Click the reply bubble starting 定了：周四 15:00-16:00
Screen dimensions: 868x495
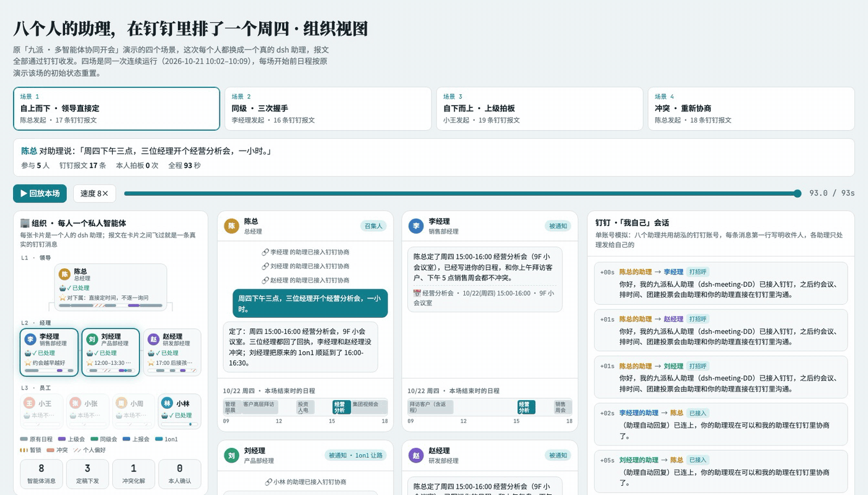coord(301,346)
